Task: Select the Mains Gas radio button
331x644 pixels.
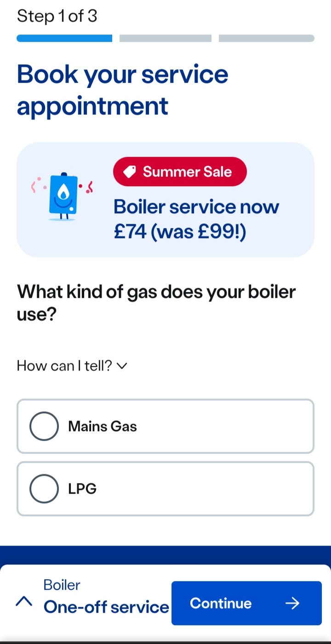Action: point(44,426)
